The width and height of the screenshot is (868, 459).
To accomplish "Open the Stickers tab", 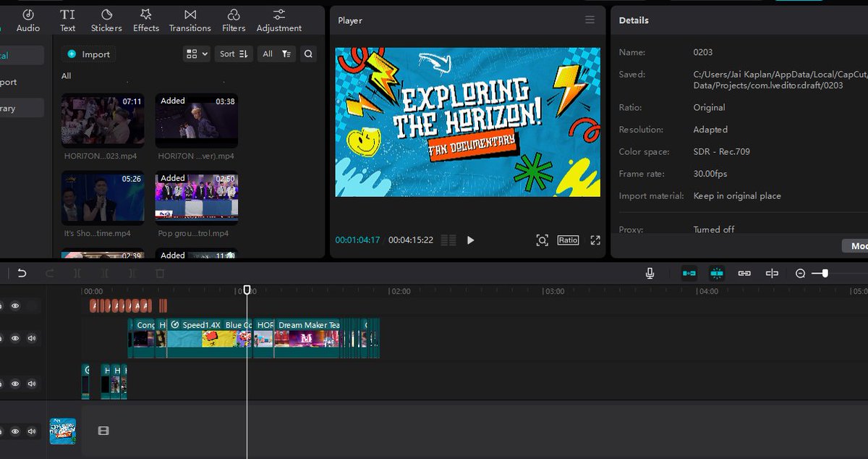I will click(x=106, y=20).
